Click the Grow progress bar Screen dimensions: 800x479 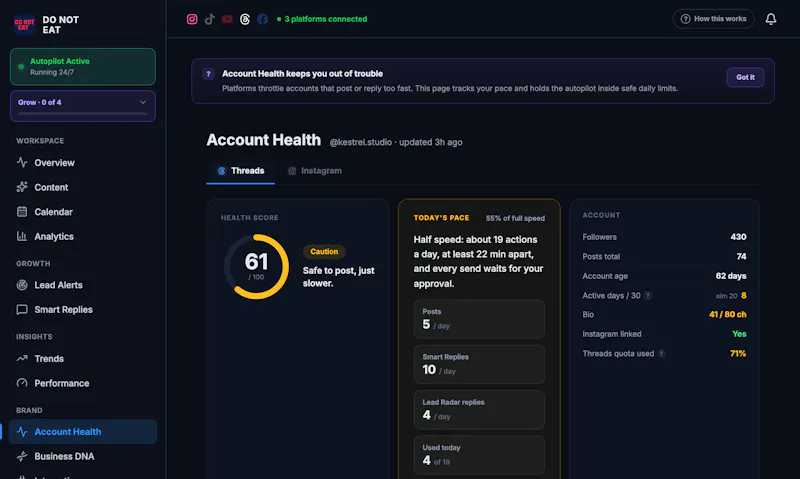pos(83,114)
